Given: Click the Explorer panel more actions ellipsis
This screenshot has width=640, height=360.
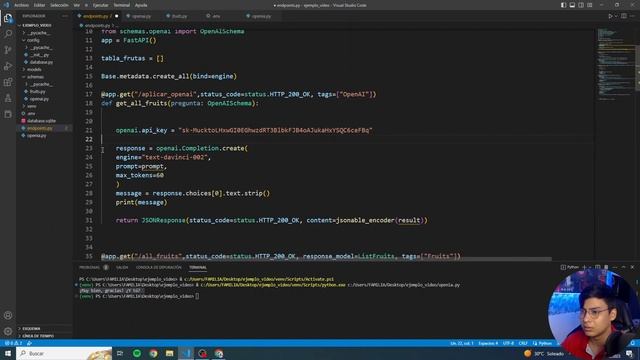Looking at the screenshot, I should click(x=65, y=16).
